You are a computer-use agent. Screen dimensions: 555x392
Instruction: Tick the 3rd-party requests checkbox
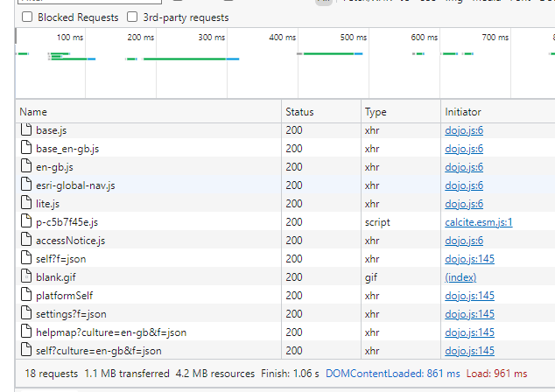click(132, 17)
